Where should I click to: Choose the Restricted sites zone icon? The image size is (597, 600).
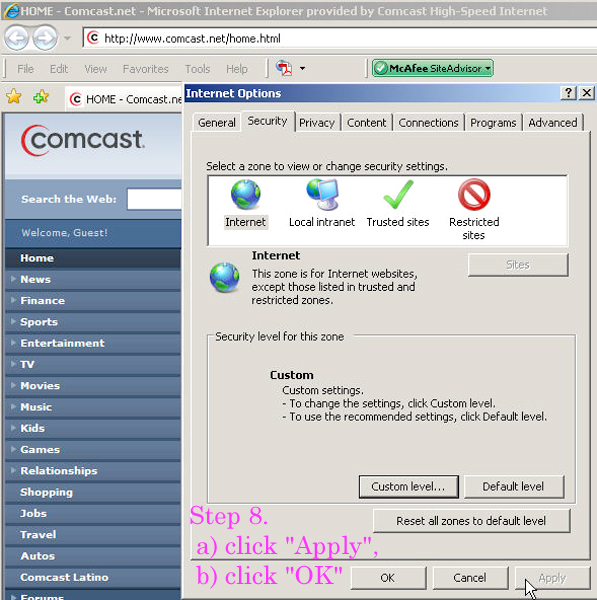point(474,194)
